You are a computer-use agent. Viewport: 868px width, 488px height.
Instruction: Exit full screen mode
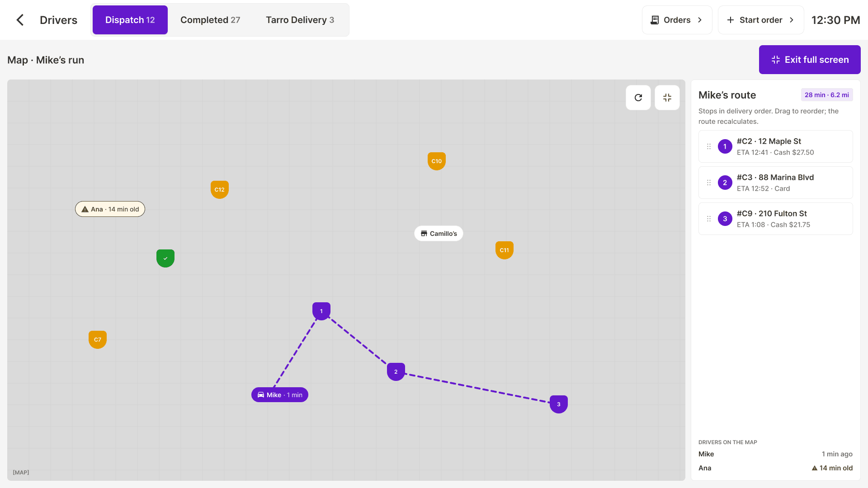point(810,60)
